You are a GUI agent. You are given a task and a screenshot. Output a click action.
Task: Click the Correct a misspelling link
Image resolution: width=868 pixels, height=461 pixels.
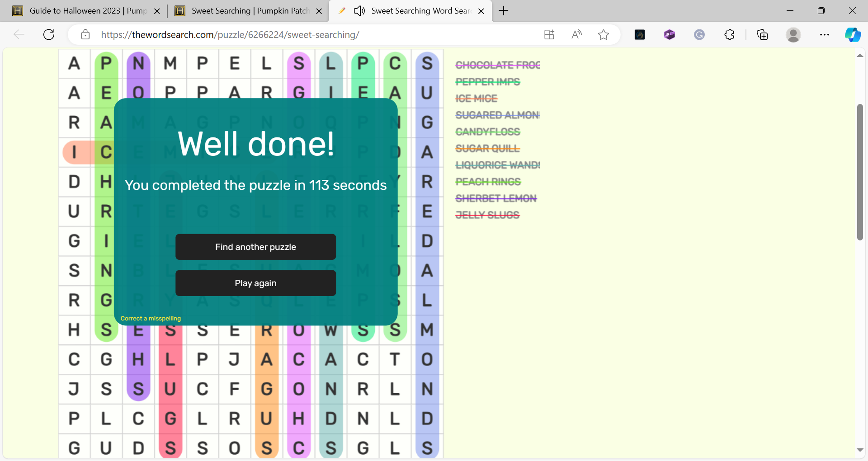pos(150,318)
